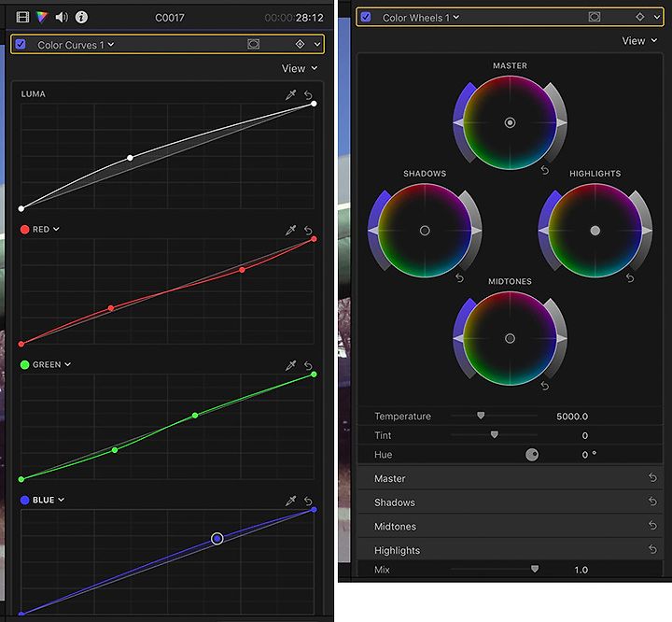Select the Luma curve middle control point
The height and width of the screenshot is (622, 672).
click(x=130, y=158)
